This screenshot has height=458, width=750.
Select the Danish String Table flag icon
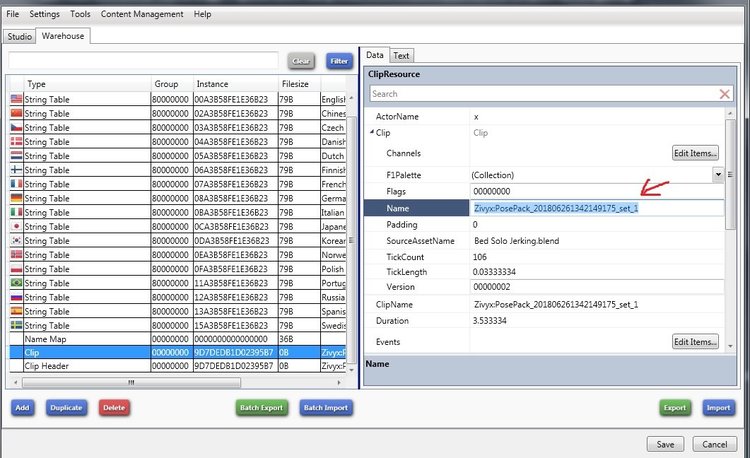tap(16, 142)
